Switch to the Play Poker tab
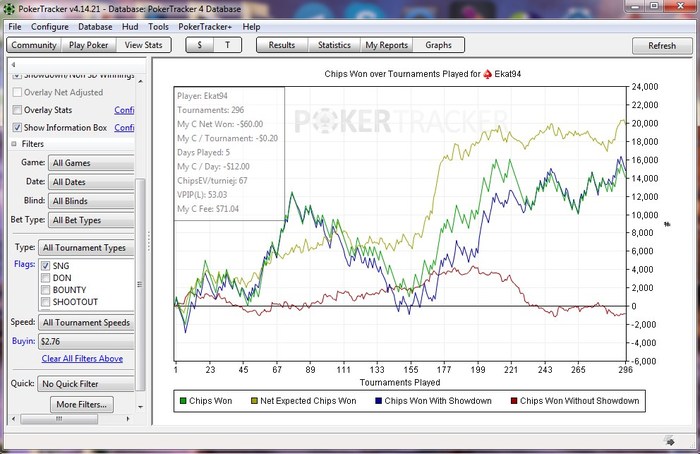This screenshot has width=700, height=454. click(x=88, y=45)
